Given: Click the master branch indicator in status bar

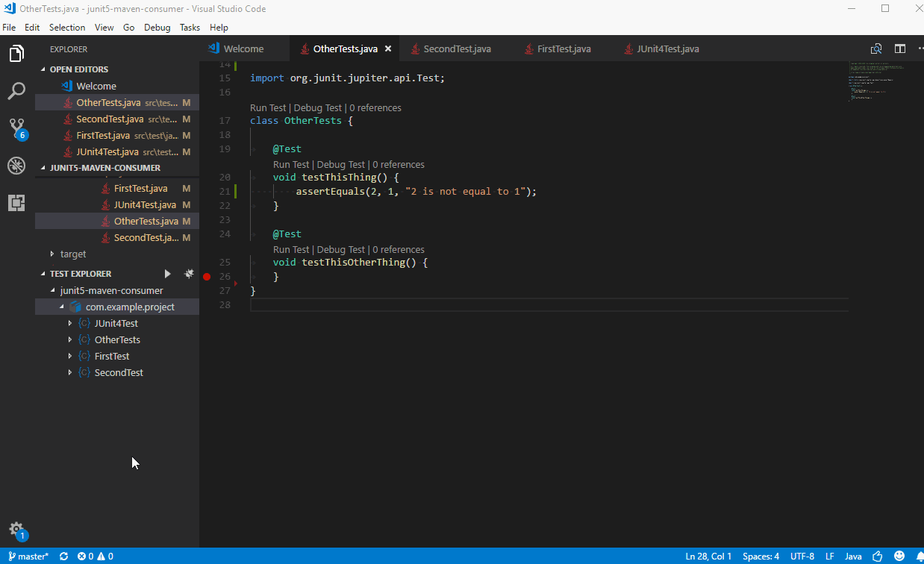Looking at the screenshot, I should [28, 556].
